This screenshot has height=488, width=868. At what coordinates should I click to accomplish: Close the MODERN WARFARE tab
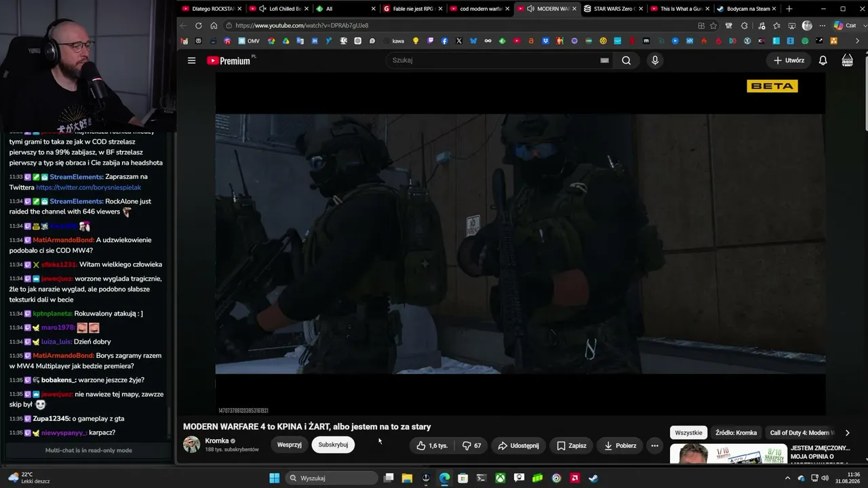[574, 9]
